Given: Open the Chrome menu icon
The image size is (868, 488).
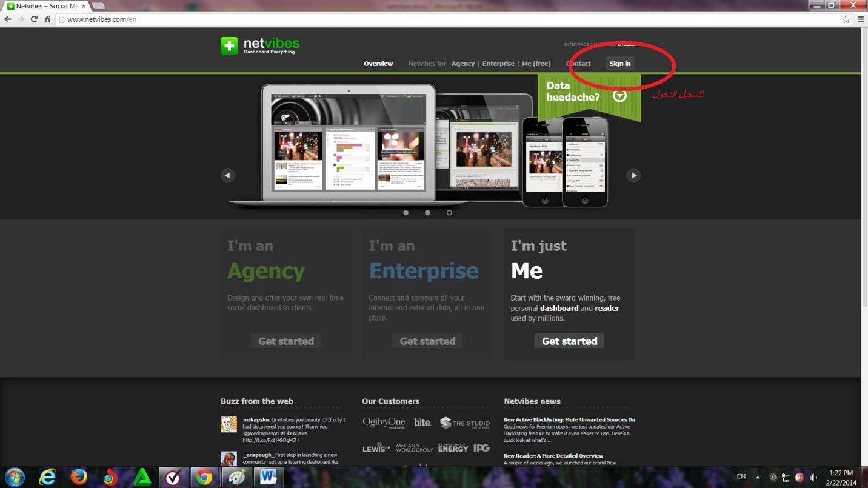Looking at the screenshot, I should click(x=861, y=19).
